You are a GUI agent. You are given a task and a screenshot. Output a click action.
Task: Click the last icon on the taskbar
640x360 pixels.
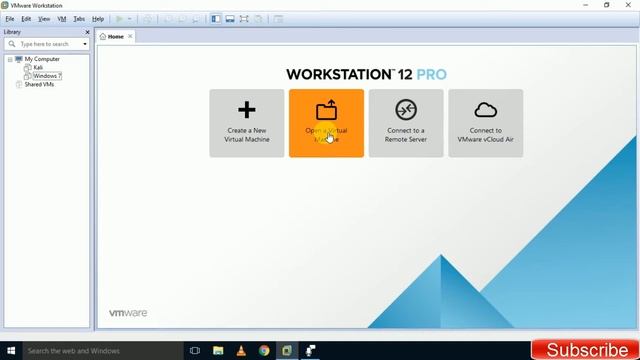(310, 351)
